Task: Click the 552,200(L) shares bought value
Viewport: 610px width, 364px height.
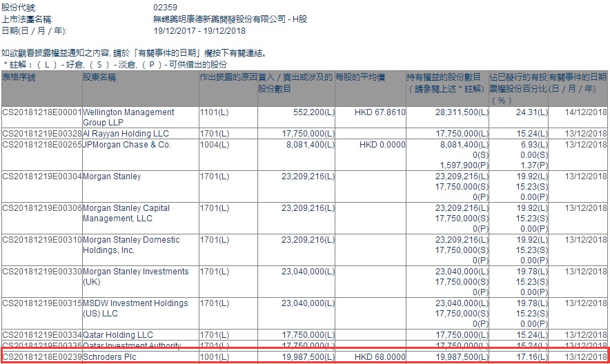Action: [x=313, y=112]
